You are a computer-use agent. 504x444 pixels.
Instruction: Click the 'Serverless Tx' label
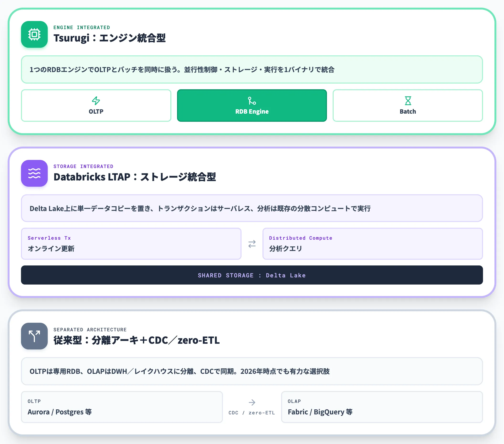pyautogui.click(x=49, y=238)
